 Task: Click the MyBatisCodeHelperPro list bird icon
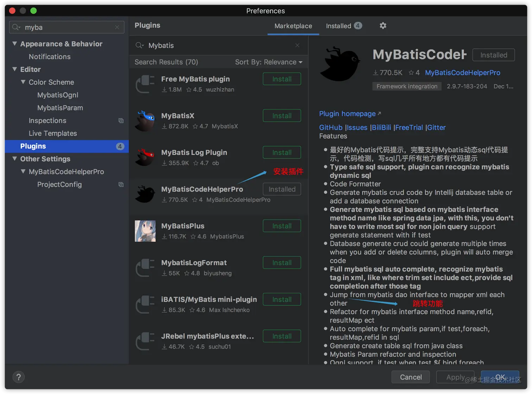click(x=145, y=194)
